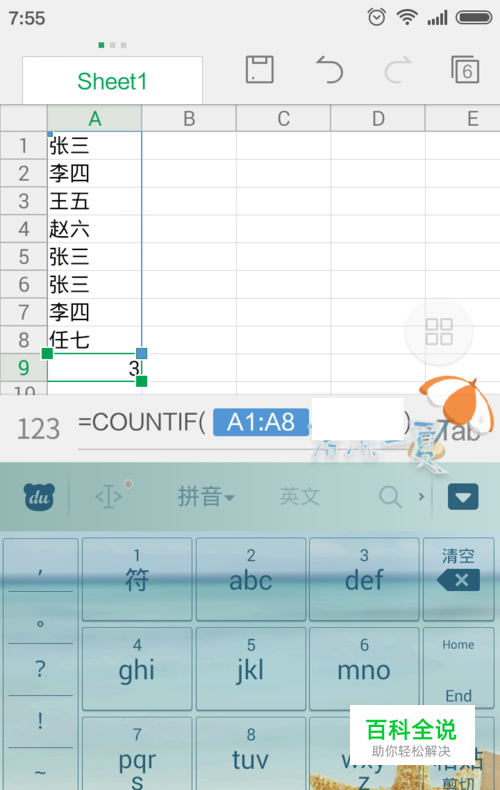Image resolution: width=500 pixels, height=790 pixels.
Task: Tap the abc key
Action: pos(251,578)
